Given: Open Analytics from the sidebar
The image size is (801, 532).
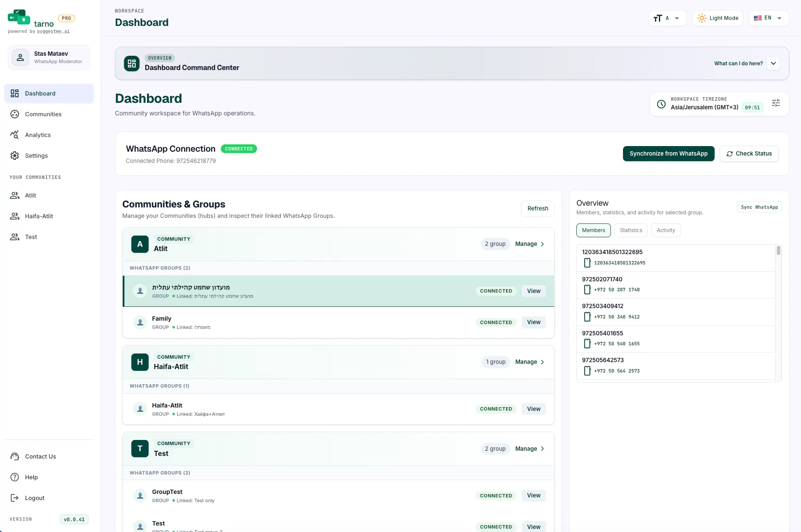Looking at the screenshot, I should (49, 135).
